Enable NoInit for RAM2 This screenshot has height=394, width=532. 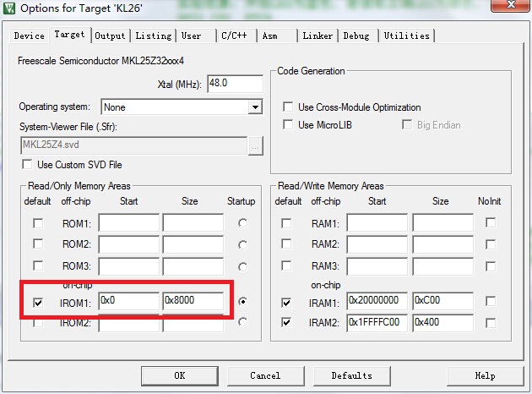(491, 244)
